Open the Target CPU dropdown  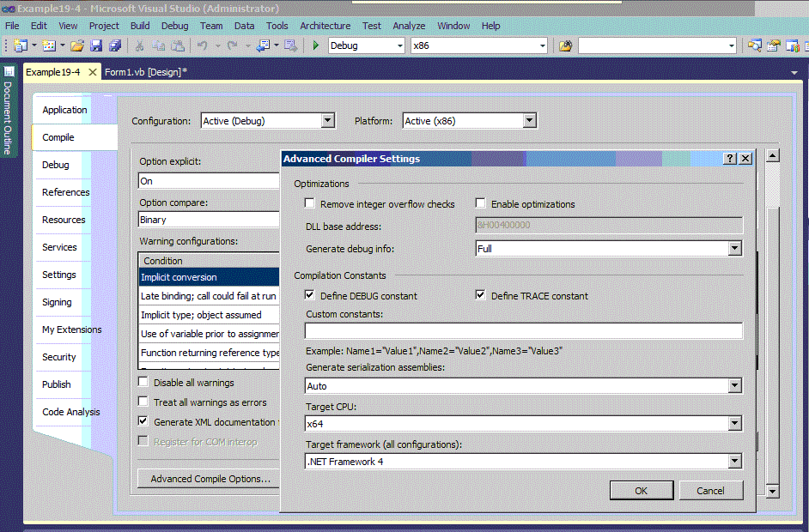point(734,424)
